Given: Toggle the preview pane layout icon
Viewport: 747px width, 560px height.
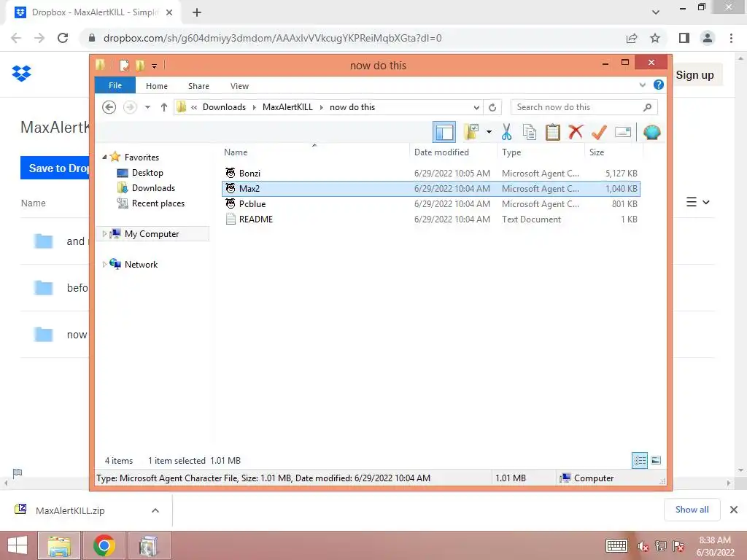Looking at the screenshot, I should click(x=444, y=133).
